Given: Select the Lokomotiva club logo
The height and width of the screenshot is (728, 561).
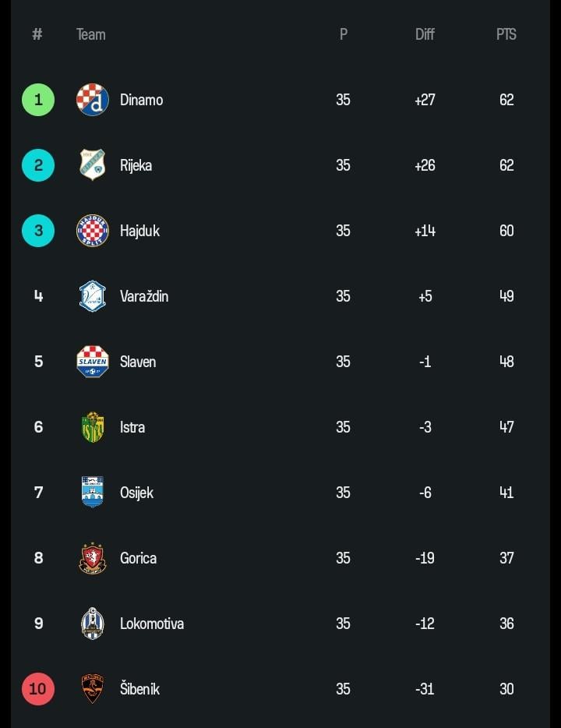Looking at the screenshot, I should coord(92,624).
